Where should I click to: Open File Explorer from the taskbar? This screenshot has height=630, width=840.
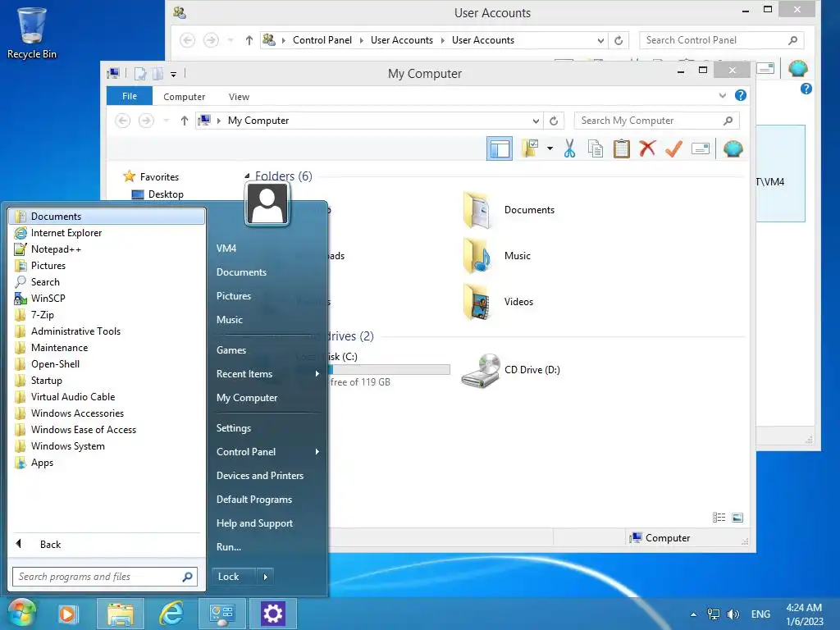(x=121, y=614)
